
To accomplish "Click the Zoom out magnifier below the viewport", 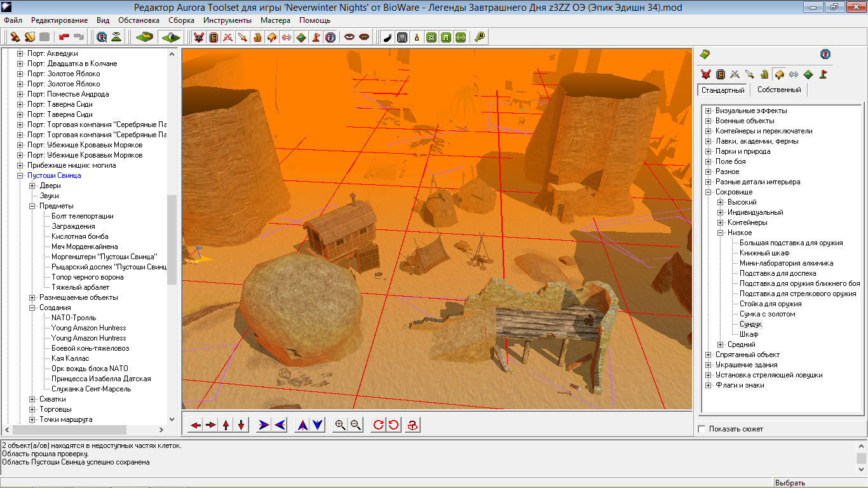I will click(x=356, y=425).
